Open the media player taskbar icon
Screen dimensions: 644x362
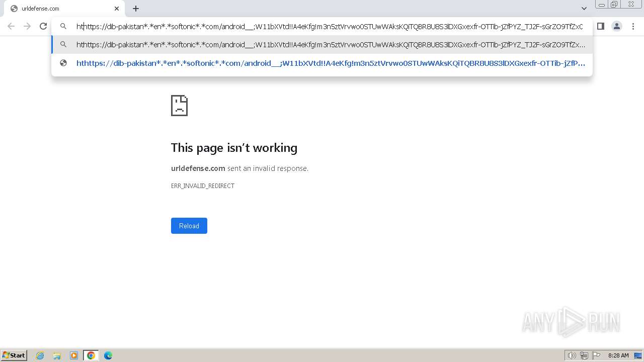click(74, 355)
